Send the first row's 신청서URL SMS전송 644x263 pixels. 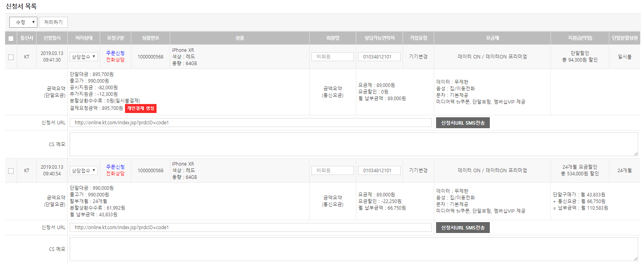(x=463, y=123)
